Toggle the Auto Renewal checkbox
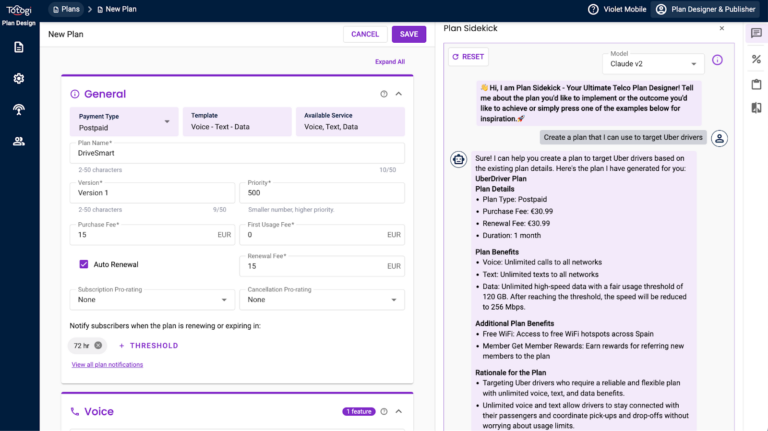768x431 pixels. (84, 264)
